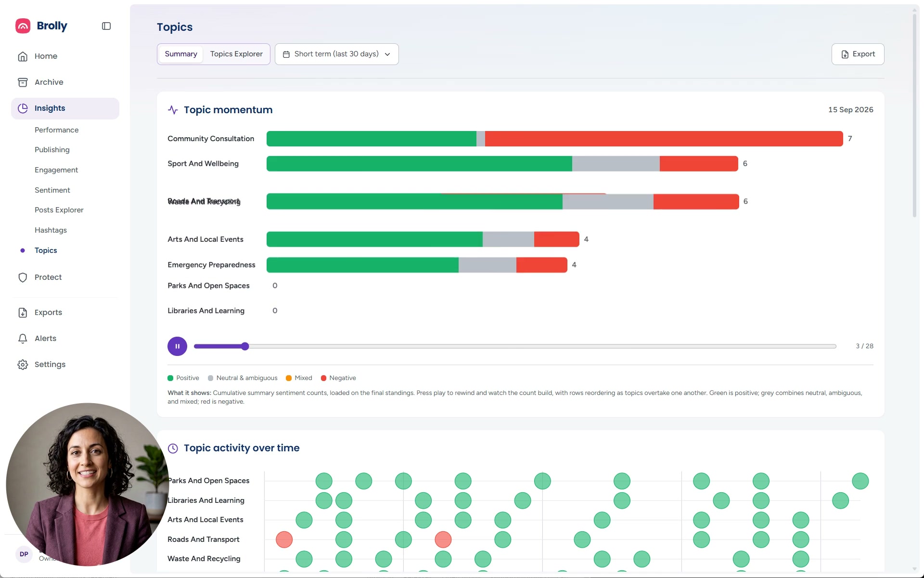
Task: Select Topics in the sidebar
Action: [46, 250]
